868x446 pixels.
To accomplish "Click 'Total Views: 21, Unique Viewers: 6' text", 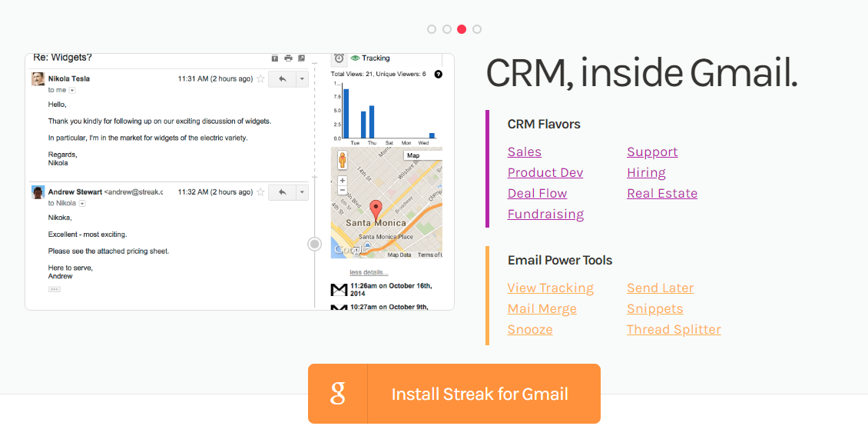I will pos(378,75).
